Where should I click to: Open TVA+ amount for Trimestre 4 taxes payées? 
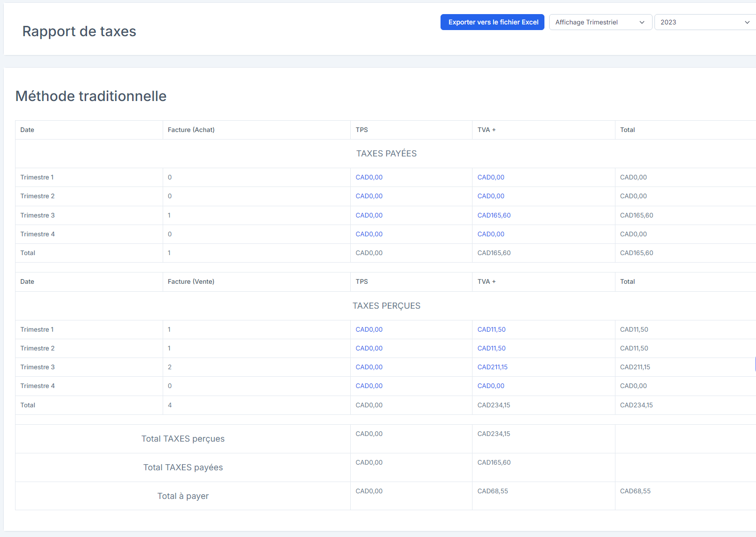[x=491, y=234]
